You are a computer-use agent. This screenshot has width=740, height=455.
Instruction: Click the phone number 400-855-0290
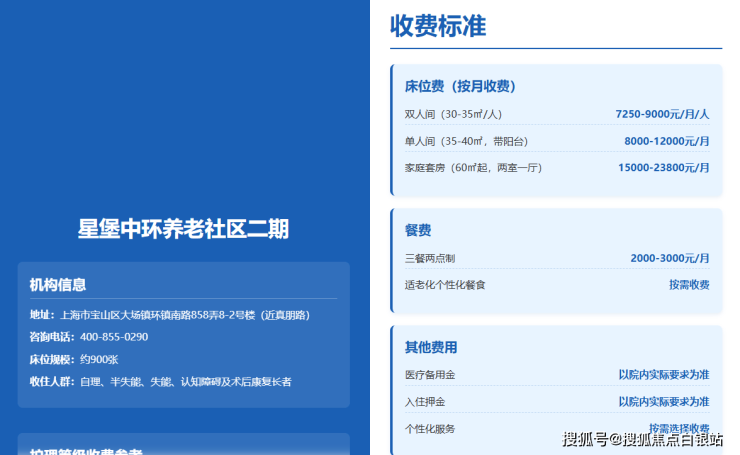pos(114,337)
